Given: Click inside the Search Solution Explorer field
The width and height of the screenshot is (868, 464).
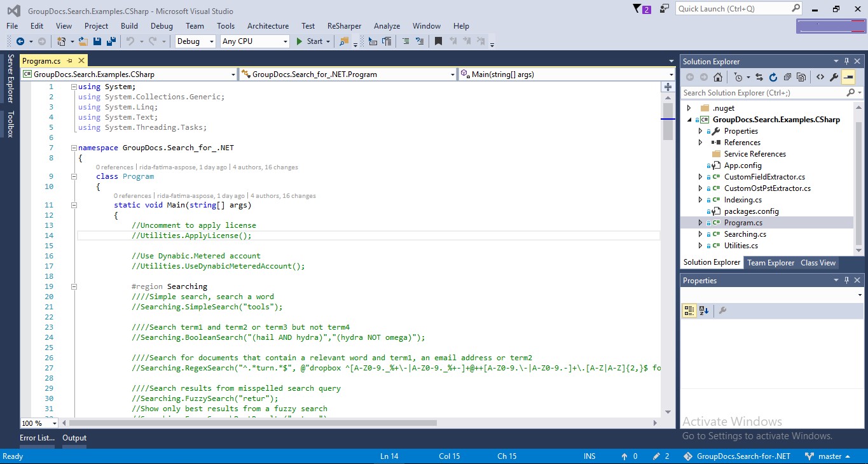Looking at the screenshot, I should (x=763, y=93).
